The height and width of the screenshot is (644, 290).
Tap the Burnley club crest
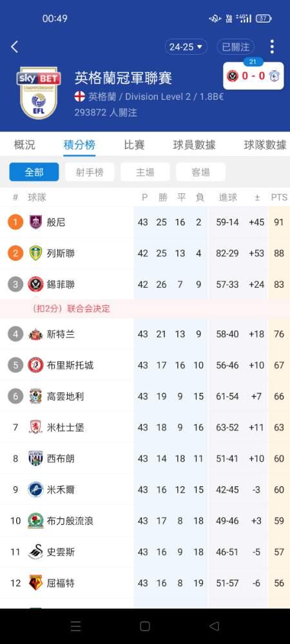pos(35,222)
